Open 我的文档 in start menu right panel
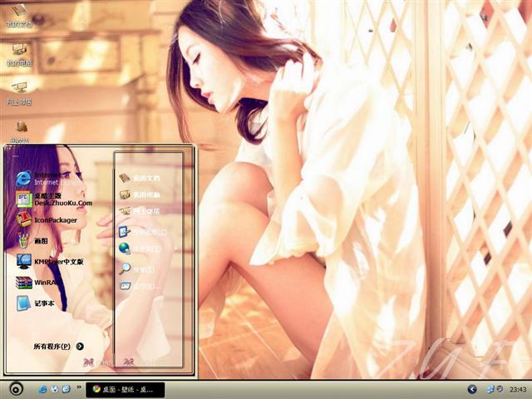Image resolution: width=532 pixels, height=399 pixels. (140, 177)
